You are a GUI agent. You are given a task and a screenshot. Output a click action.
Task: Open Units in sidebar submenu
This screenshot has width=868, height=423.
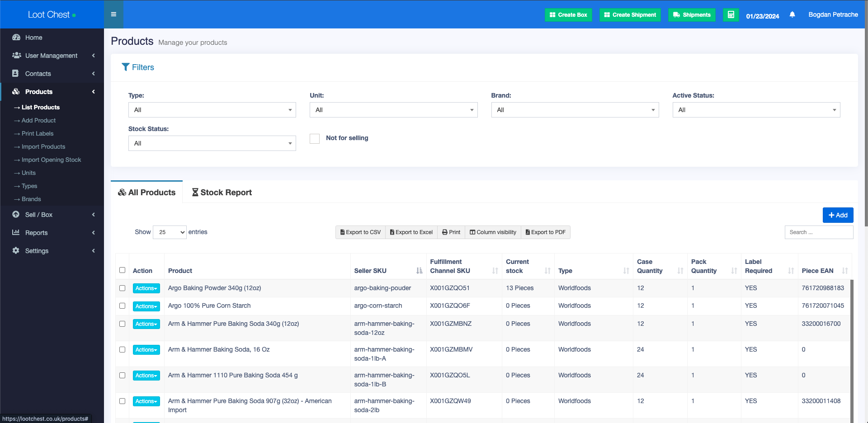(x=28, y=173)
